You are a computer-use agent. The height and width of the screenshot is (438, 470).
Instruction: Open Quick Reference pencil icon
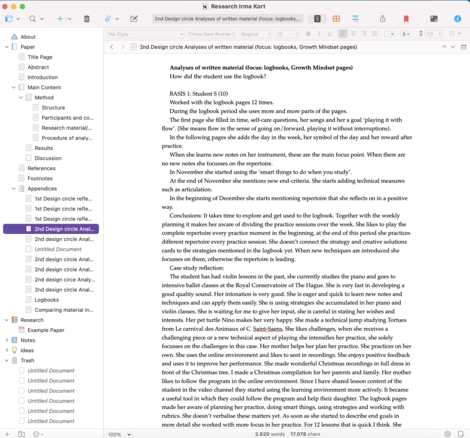click(134, 19)
